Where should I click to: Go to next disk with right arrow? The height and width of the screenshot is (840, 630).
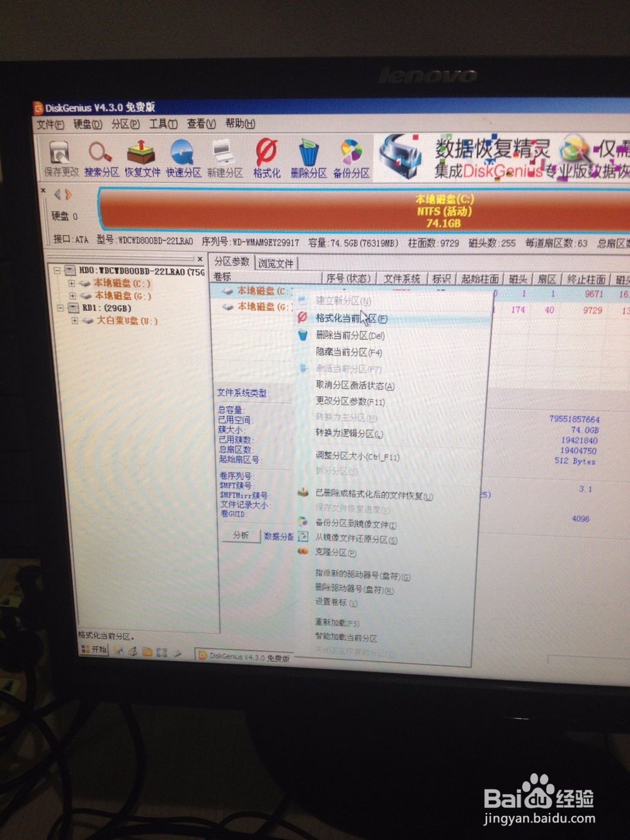(68, 194)
